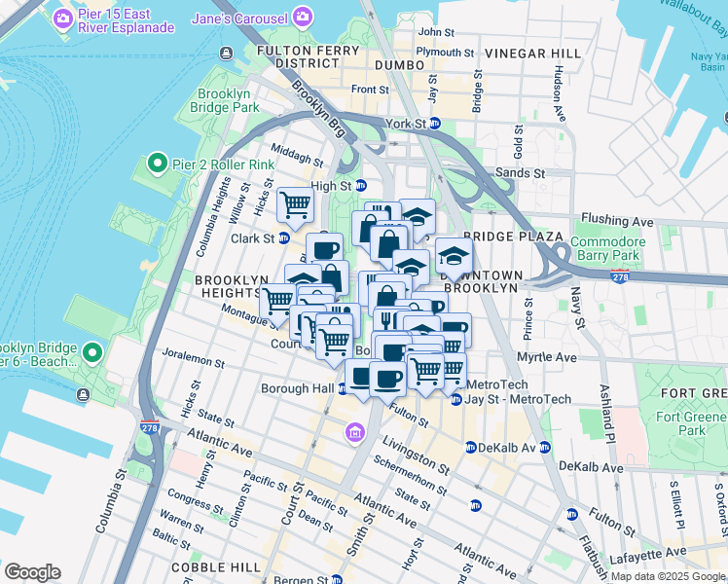Open the shopping cart marker above Borough Hall label
Screen dimensions: 728x584
click(334, 346)
